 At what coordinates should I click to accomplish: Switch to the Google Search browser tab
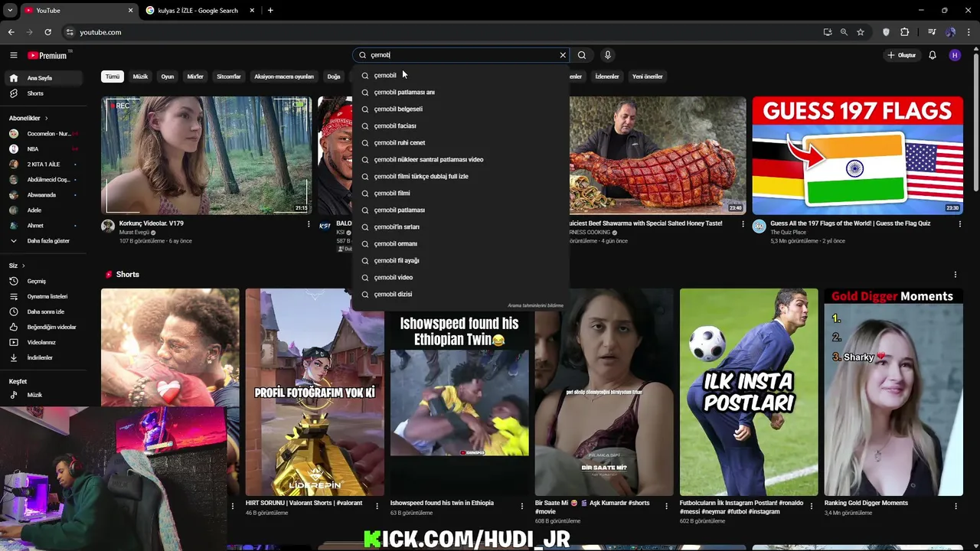(x=199, y=11)
